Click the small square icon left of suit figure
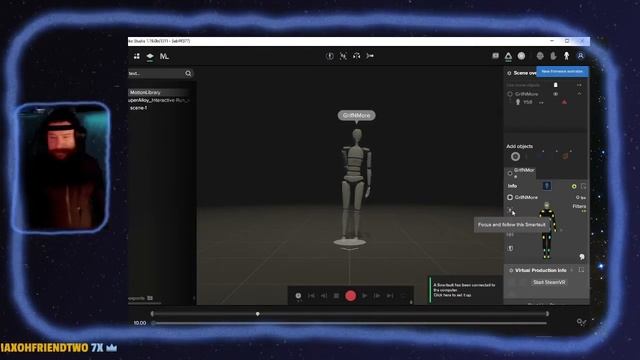Viewport: 640px width, 360px height. coord(510,248)
